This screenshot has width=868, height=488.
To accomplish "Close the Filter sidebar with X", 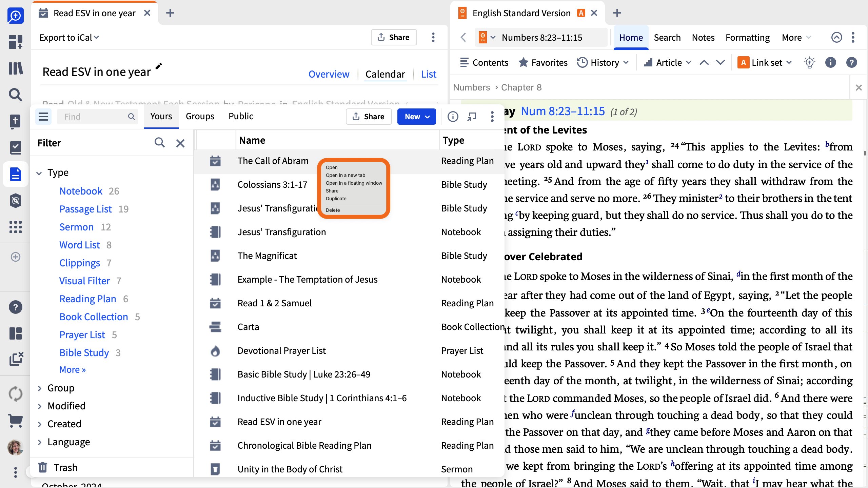I will pos(180,143).
